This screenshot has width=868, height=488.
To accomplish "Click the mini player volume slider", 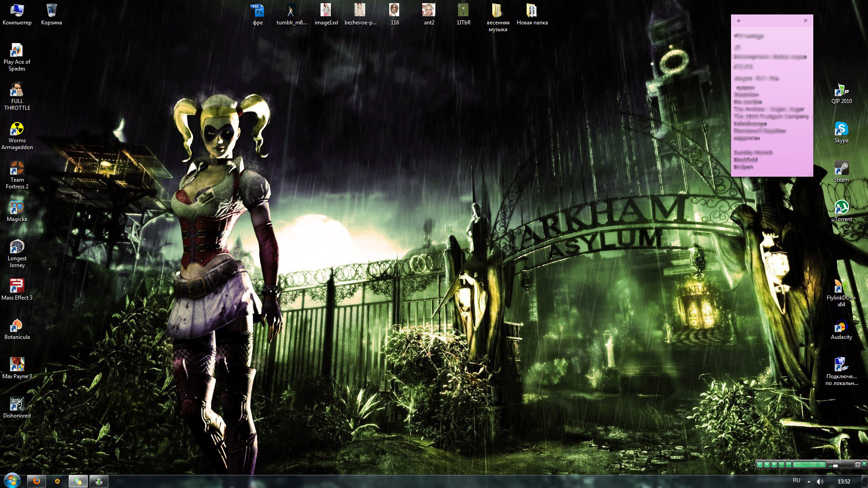I will (841, 466).
